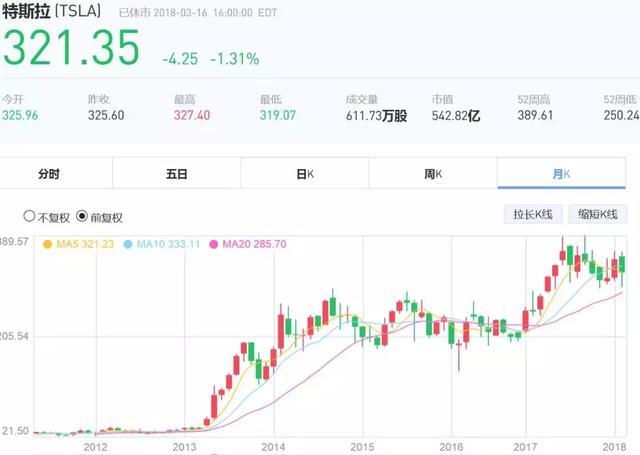Viewport: 640px width, 455px height.
Task: Select the 月K tab
Action: (x=561, y=174)
